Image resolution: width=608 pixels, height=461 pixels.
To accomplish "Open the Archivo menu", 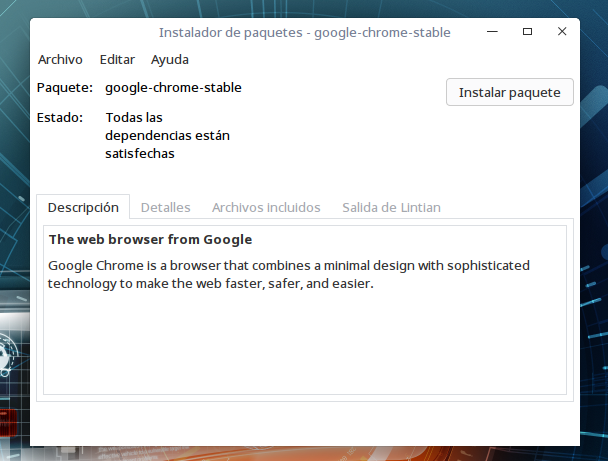I will (59, 60).
